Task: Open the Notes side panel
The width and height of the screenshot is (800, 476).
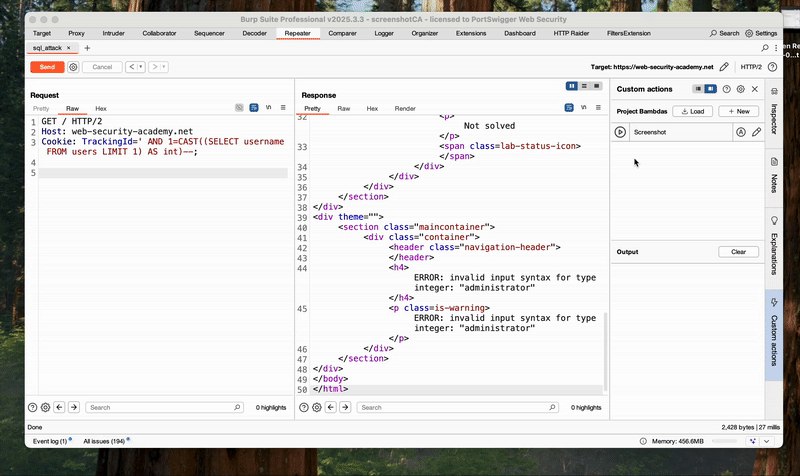Action: click(774, 176)
